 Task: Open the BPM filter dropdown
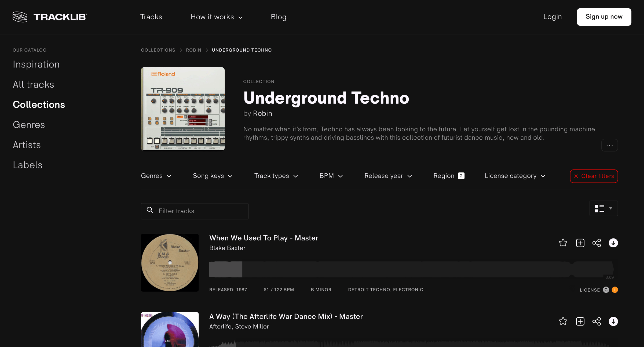click(331, 176)
